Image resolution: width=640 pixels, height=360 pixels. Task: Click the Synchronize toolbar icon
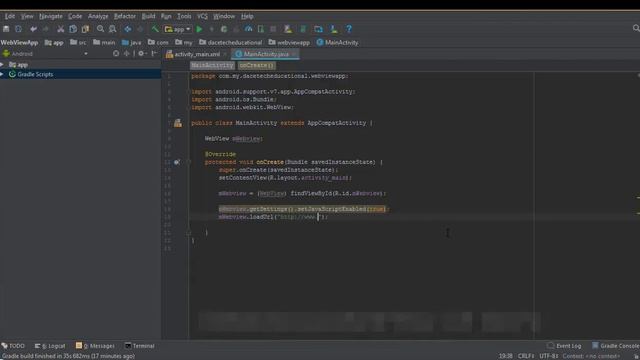tap(18, 29)
